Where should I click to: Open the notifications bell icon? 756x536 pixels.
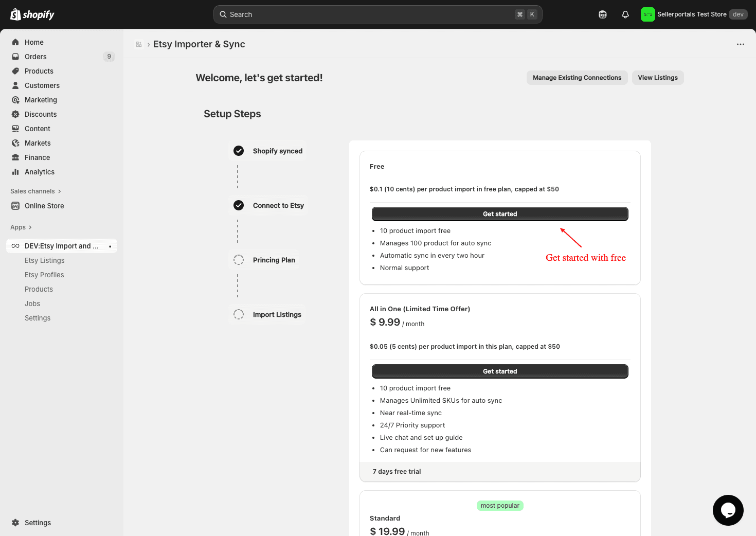625,14
